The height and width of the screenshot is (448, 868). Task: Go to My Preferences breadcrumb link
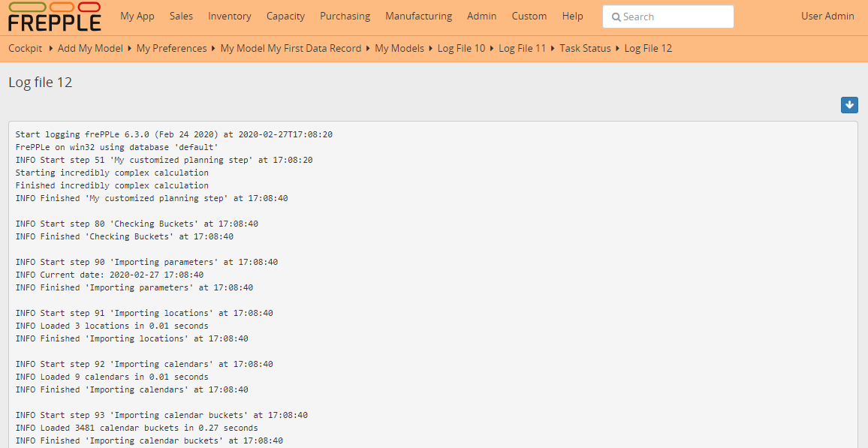(171, 48)
